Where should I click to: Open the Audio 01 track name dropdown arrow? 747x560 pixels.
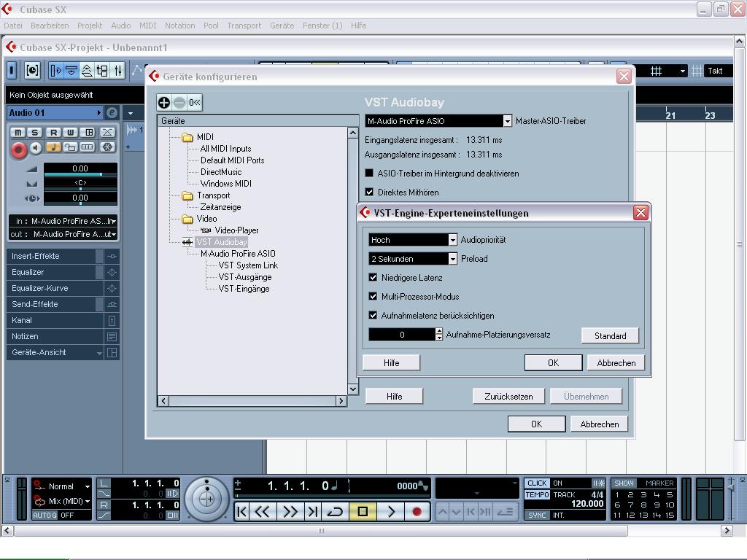(99, 113)
